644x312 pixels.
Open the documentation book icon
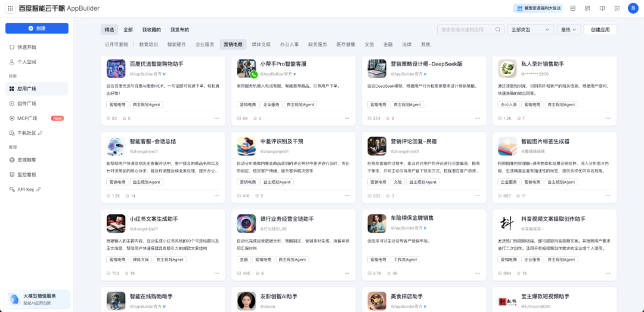click(x=602, y=8)
